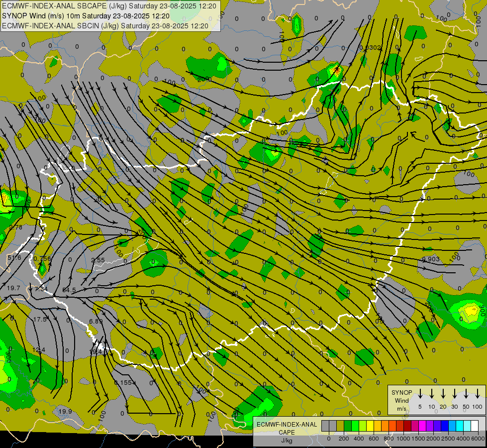This screenshot has height=448, width=487.
Task: Click the SBCIN title line at top
Action: point(105,26)
